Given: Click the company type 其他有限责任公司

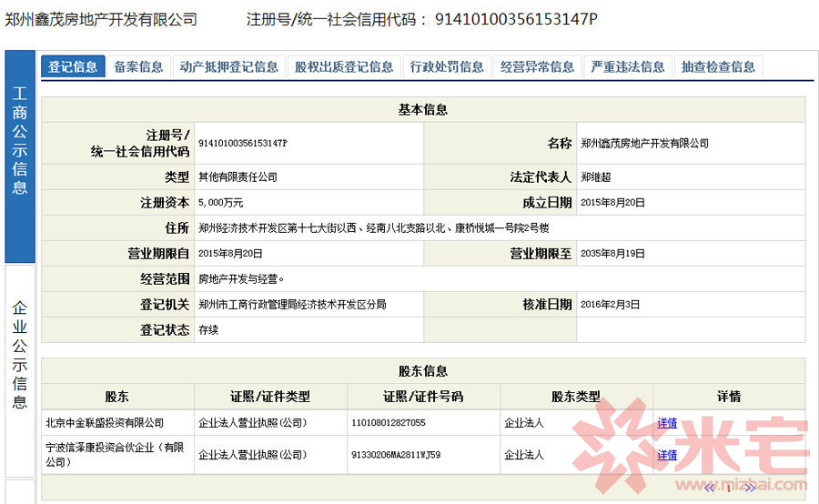Looking at the screenshot, I should (238, 177).
